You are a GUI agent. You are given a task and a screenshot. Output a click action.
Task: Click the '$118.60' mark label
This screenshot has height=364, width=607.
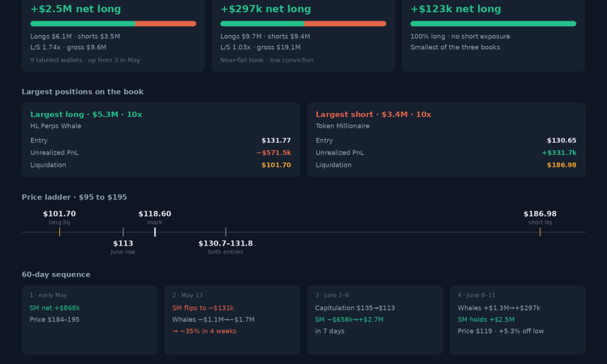(x=155, y=214)
